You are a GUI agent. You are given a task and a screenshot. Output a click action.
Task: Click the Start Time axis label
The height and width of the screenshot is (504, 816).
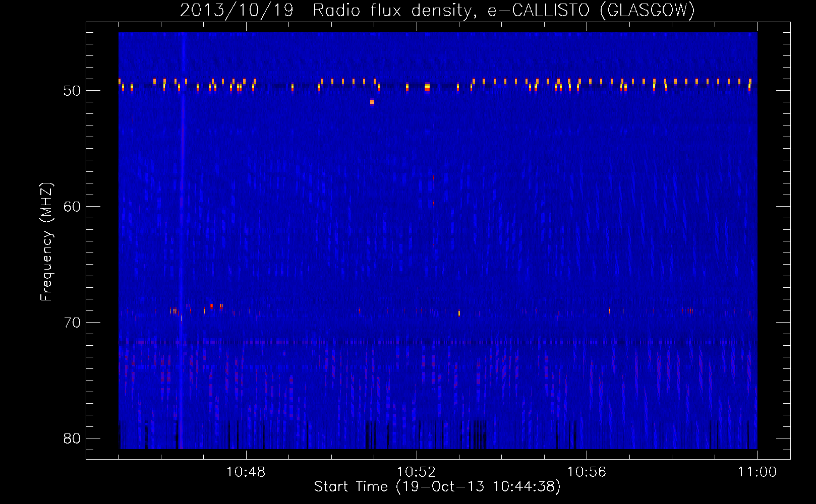[437, 487]
